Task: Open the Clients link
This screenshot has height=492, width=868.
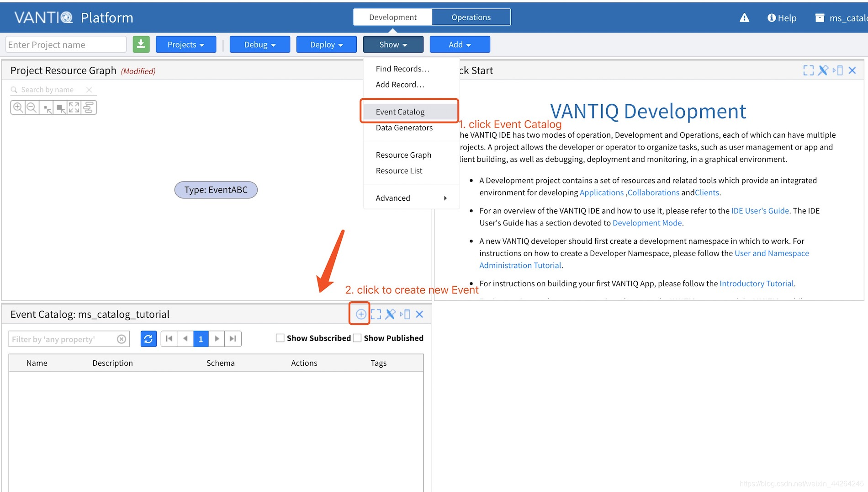Action: (707, 193)
